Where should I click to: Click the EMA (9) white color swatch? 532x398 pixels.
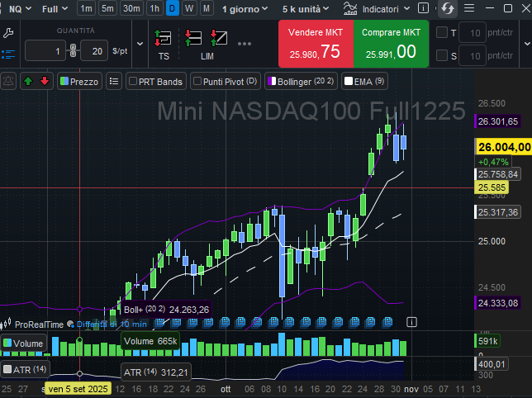coord(349,81)
